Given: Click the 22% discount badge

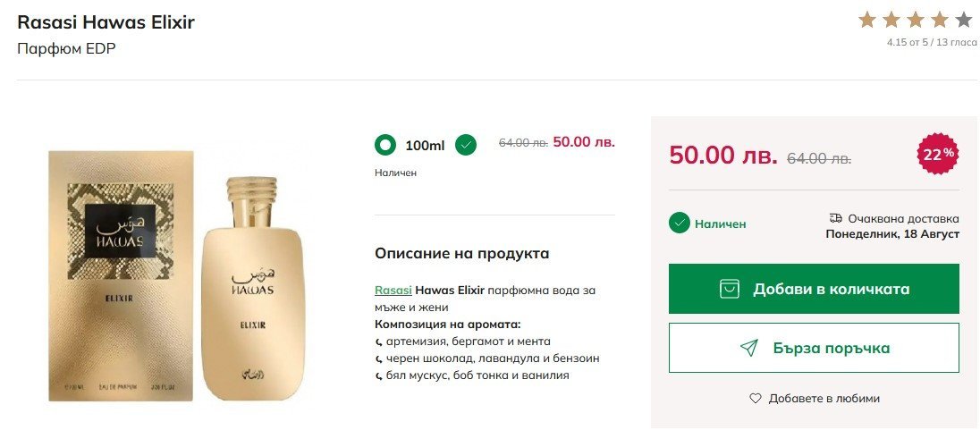Looking at the screenshot, I should point(939,155).
